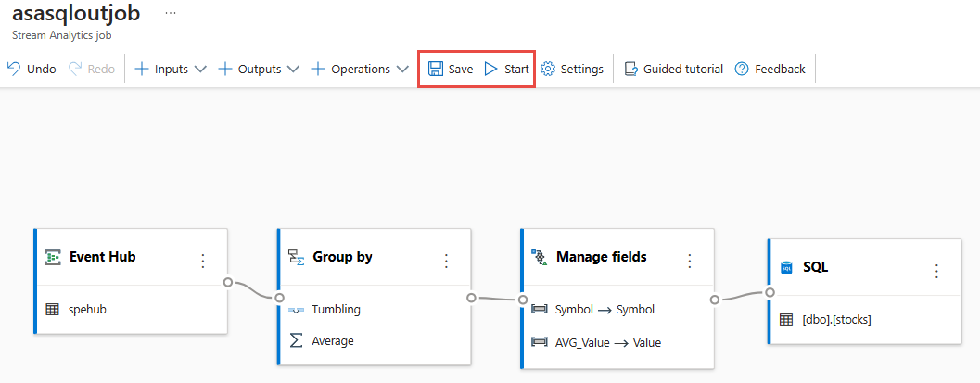This screenshot has width=980, height=383.
Task: Select the Event Hub node icon
Action: click(53, 257)
